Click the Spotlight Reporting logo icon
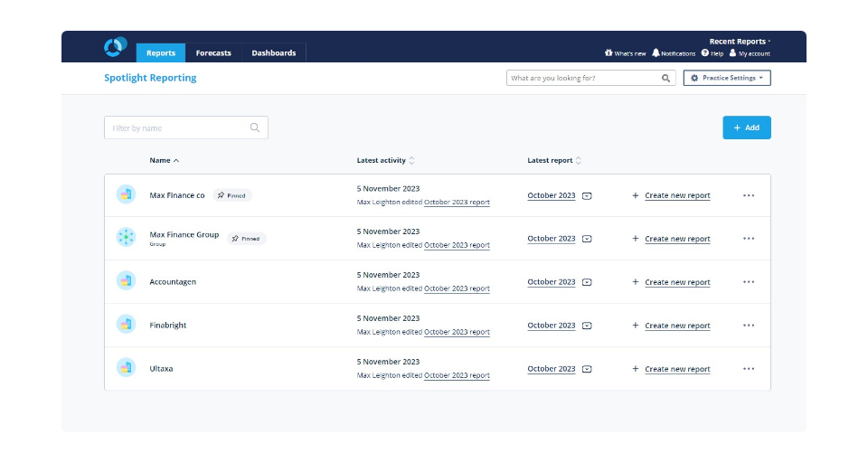Screen dimensions: 868x463 pyautogui.click(x=116, y=47)
